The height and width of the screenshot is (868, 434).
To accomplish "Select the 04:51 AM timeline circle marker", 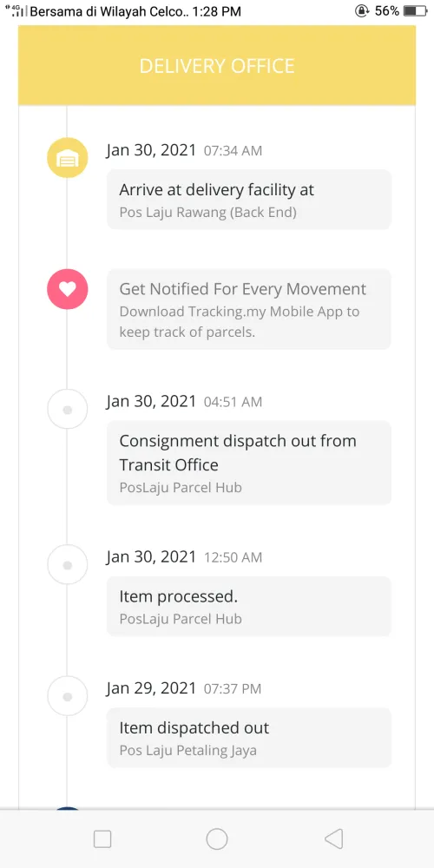I will 68,409.
